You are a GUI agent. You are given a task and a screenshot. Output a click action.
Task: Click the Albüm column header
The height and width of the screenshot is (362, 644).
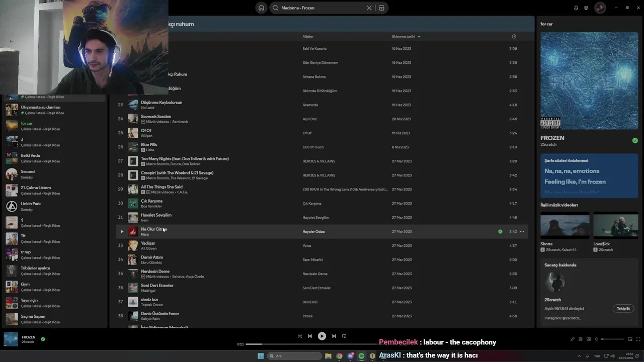[x=307, y=36]
